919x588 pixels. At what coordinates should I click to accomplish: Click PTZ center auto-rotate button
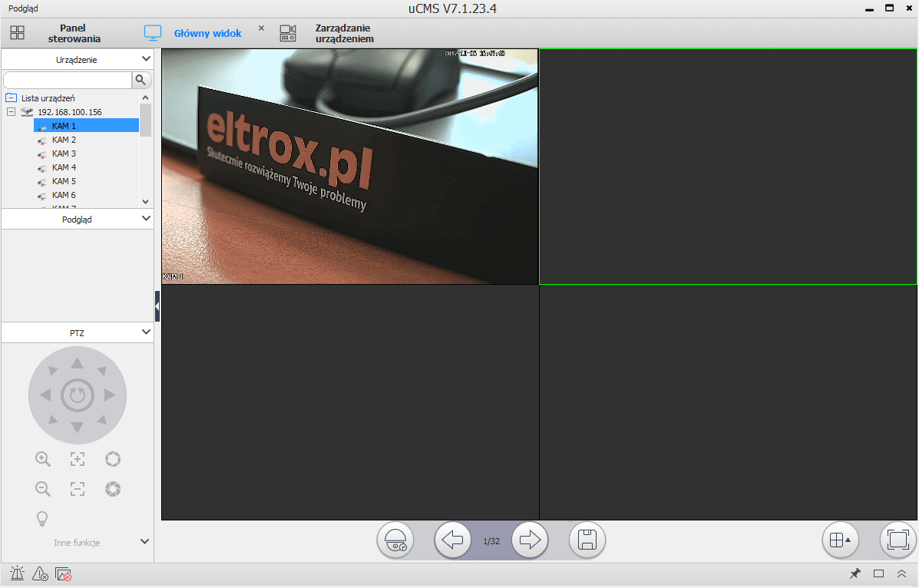[78, 395]
